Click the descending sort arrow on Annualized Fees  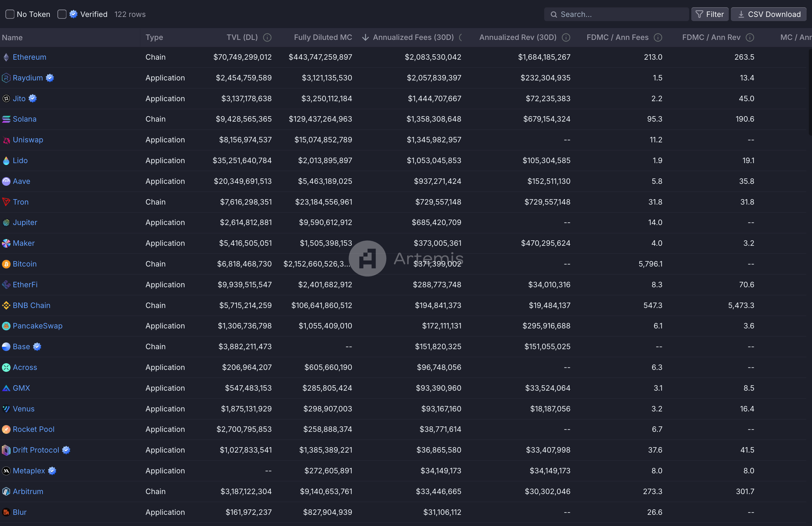pyautogui.click(x=365, y=38)
